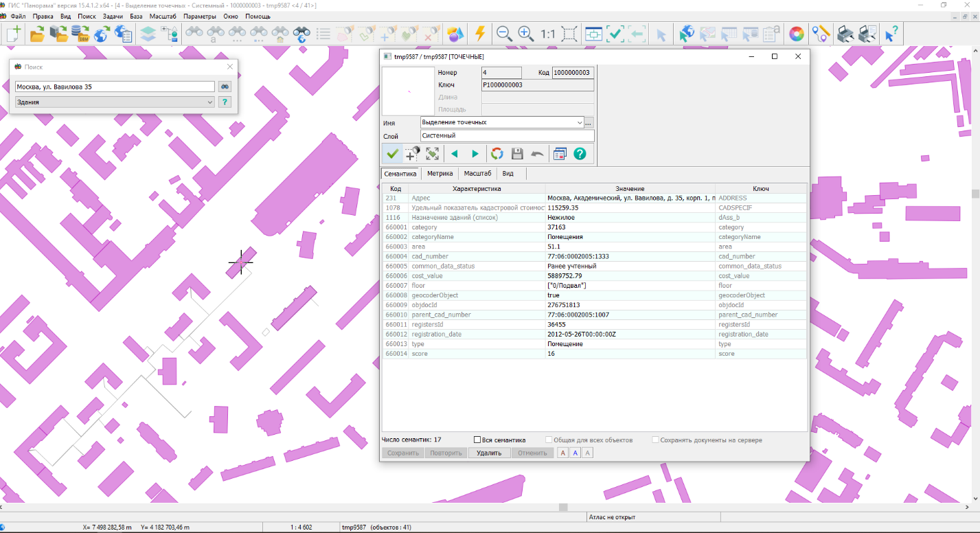Zoom in with plus magnifier
Screen dimensions: 980x533
526,34
